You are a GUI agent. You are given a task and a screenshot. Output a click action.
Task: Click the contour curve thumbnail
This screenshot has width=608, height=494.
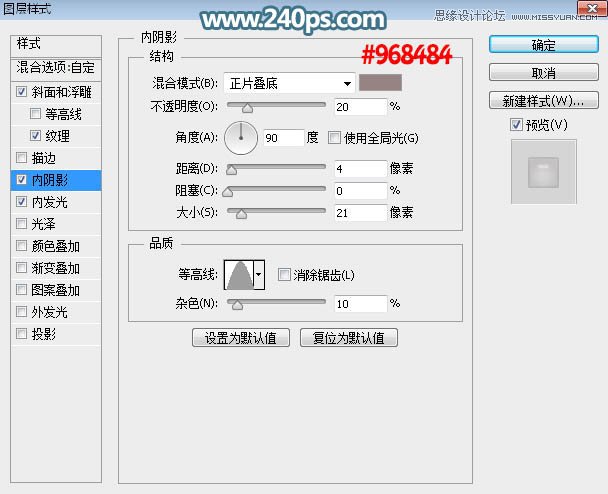click(x=239, y=275)
